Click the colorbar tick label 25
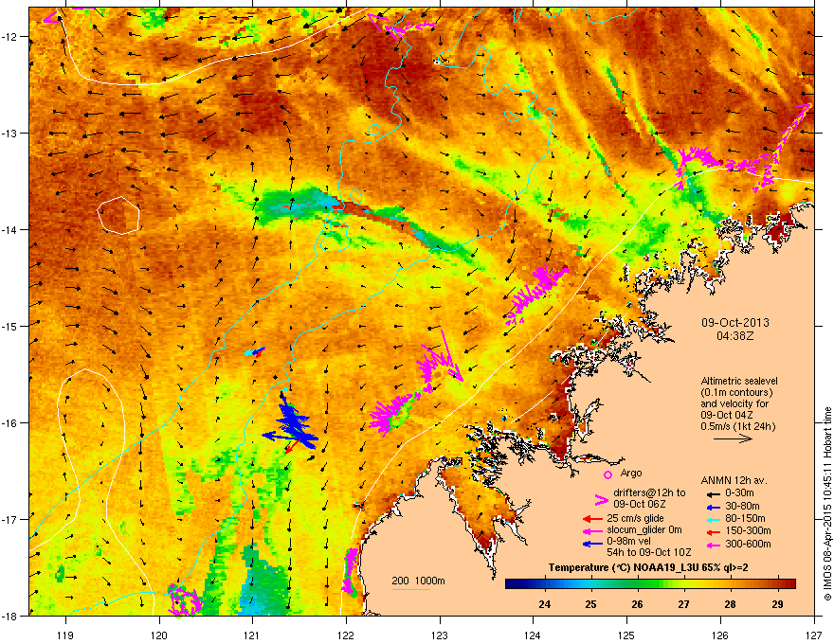The image size is (834, 644). pos(591,604)
